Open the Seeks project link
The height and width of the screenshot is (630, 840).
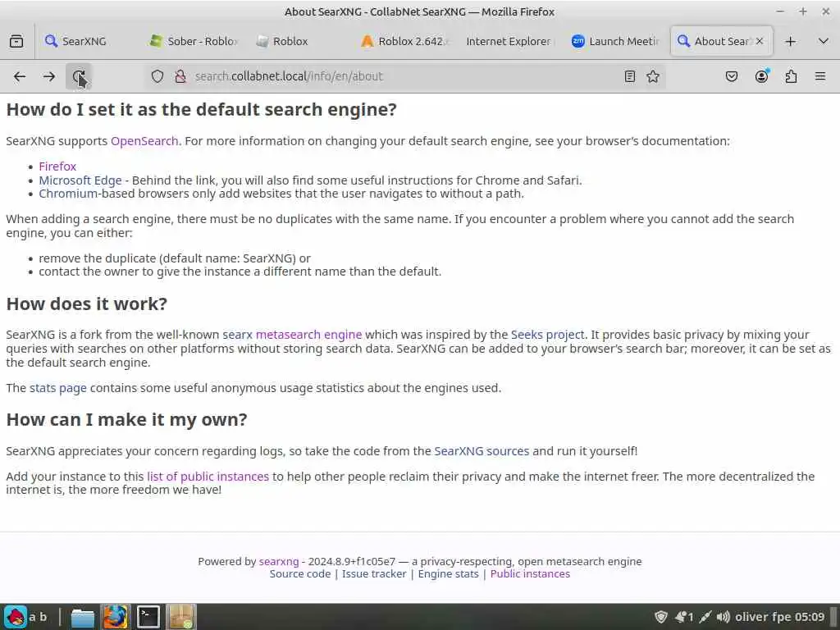coord(547,335)
